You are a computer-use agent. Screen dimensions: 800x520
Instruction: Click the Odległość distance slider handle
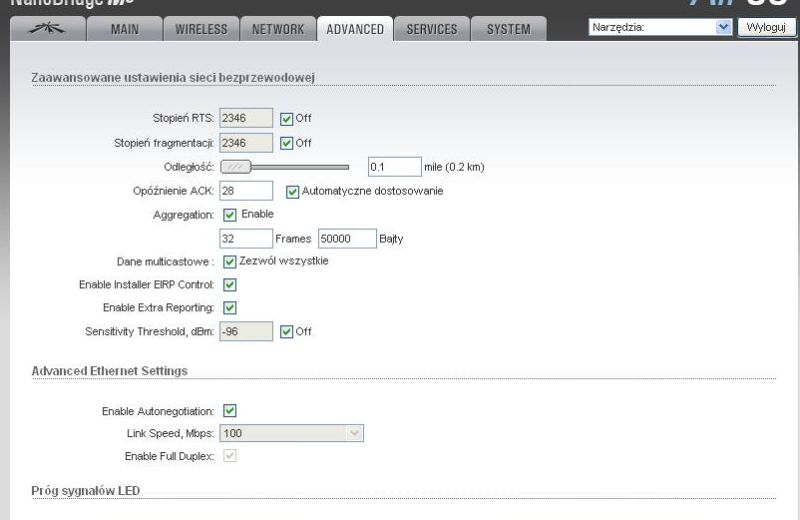tap(236, 167)
